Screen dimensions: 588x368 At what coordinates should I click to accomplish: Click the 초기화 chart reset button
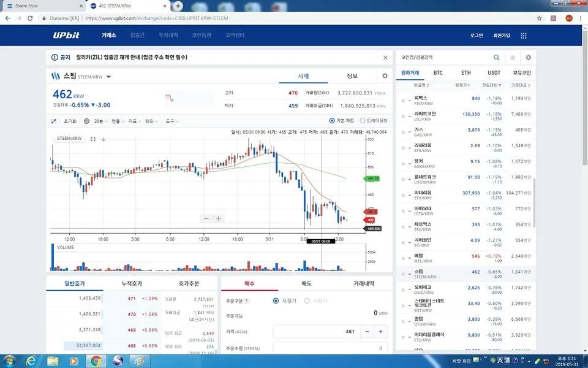coord(70,121)
